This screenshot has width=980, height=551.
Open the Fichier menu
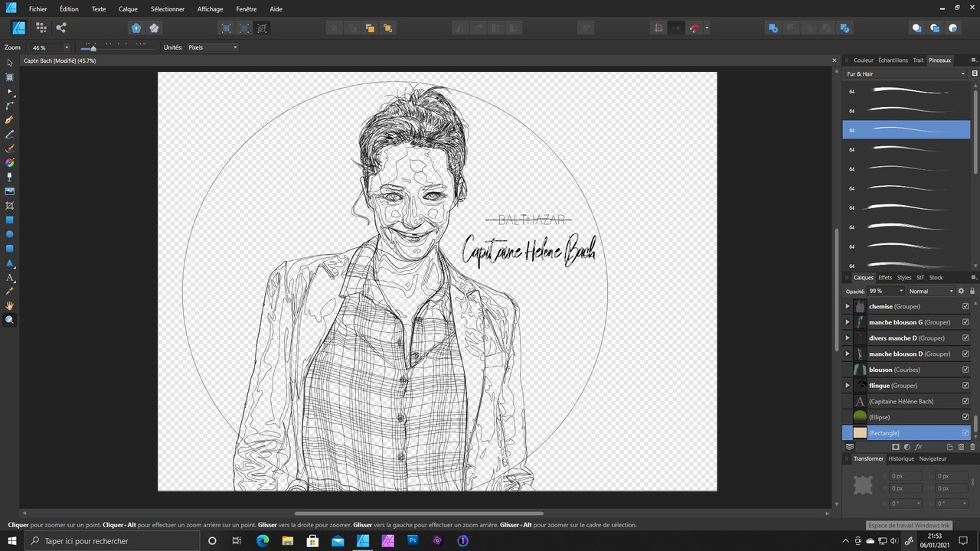point(38,9)
